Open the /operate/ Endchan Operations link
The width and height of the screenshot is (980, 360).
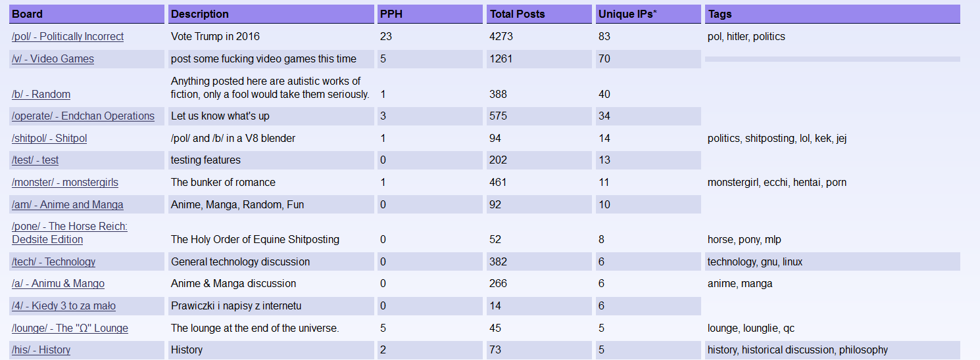click(83, 116)
